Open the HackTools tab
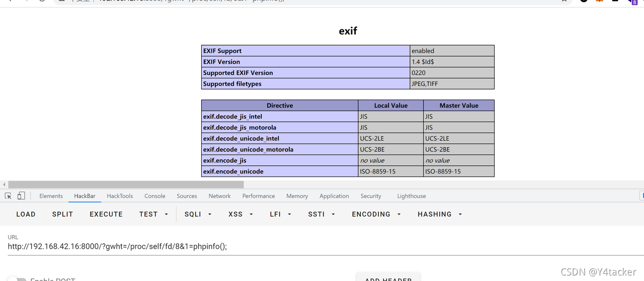Viewport: 644px width, 281px height. tap(120, 196)
